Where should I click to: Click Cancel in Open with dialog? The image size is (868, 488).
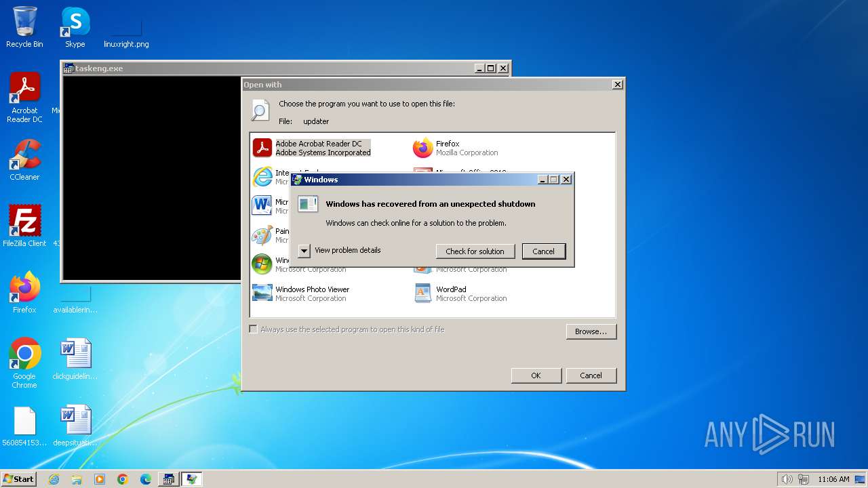[x=591, y=375]
